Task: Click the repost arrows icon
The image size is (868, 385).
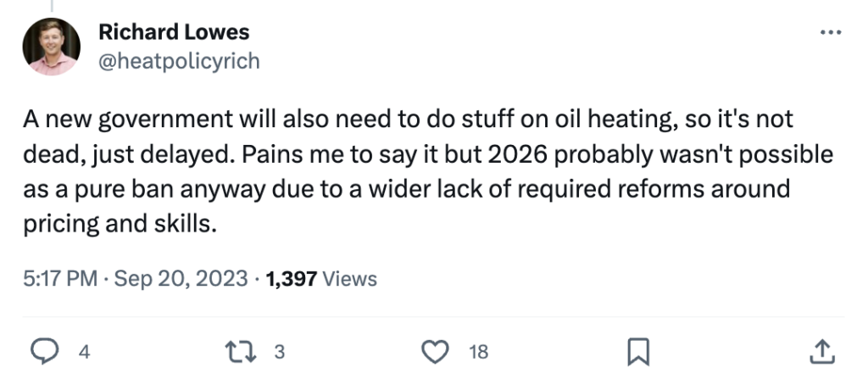Action: pos(245,351)
